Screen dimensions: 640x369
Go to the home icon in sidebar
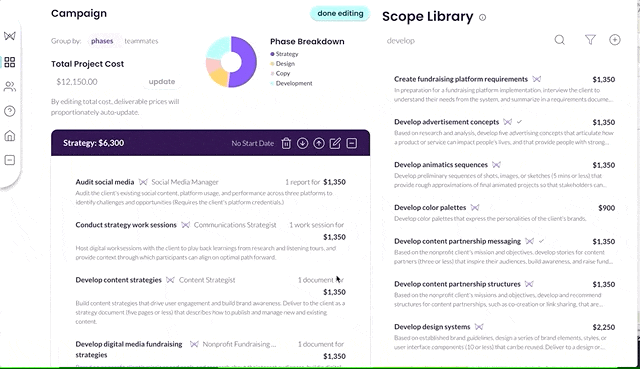(x=10, y=136)
